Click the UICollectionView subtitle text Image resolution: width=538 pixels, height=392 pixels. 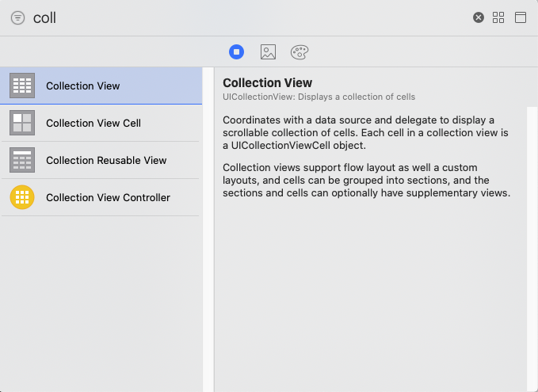coord(319,97)
